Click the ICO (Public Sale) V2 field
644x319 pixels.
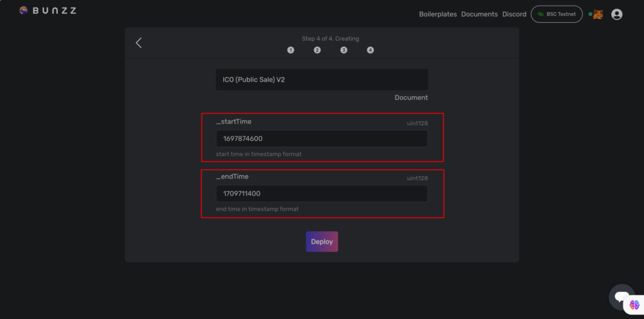[322, 80]
